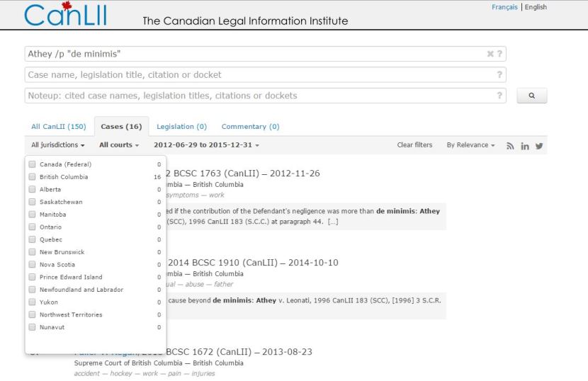
Task: Open help icon for case name field
Action: coord(499,75)
